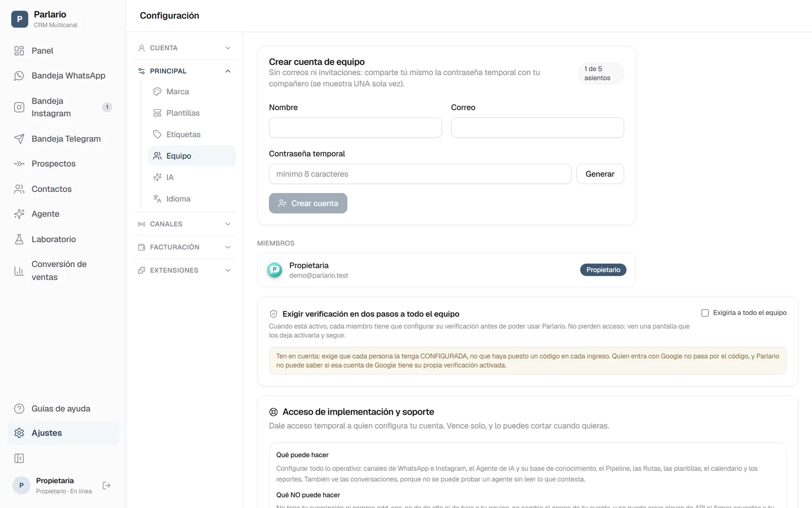Focus the Correo input field
This screenshot has width=812, height=508.
coord(537,128)
